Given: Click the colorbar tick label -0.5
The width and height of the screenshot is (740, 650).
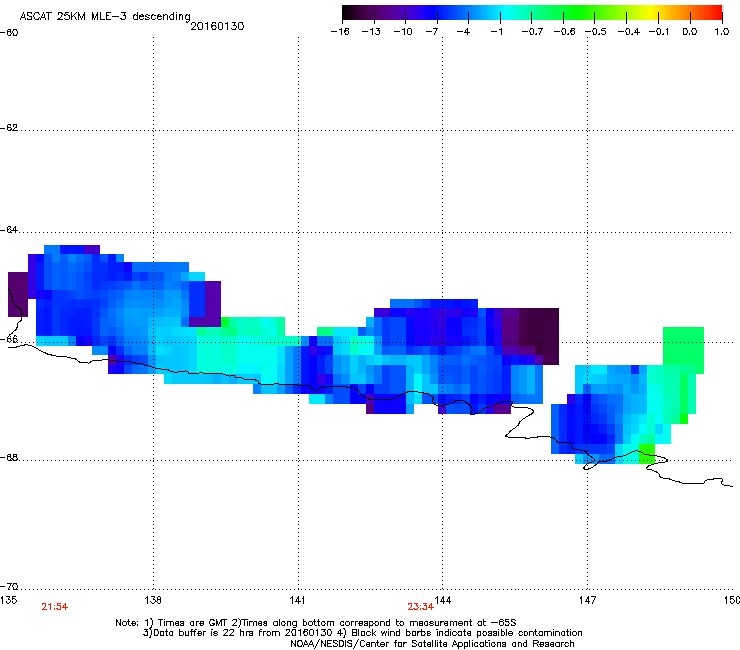Looking at the screenshot, I should pos(596,32).
